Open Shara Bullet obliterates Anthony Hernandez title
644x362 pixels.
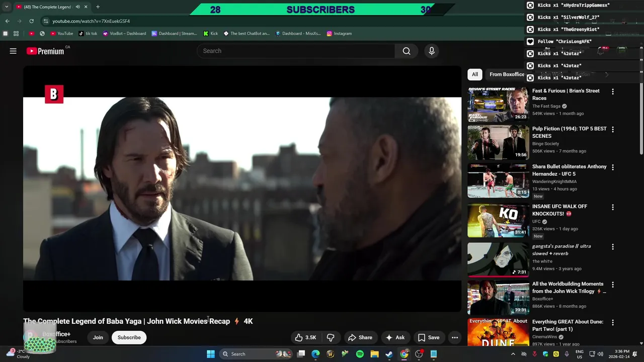click(x=570, y=170)
